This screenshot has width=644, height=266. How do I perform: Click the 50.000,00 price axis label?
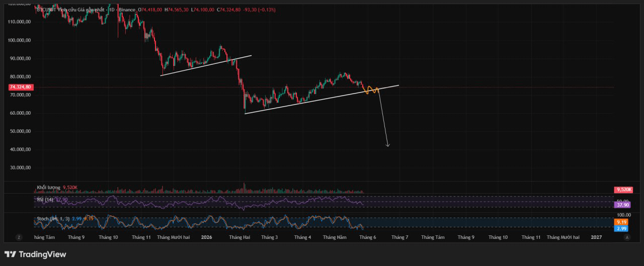coord(20,131)
